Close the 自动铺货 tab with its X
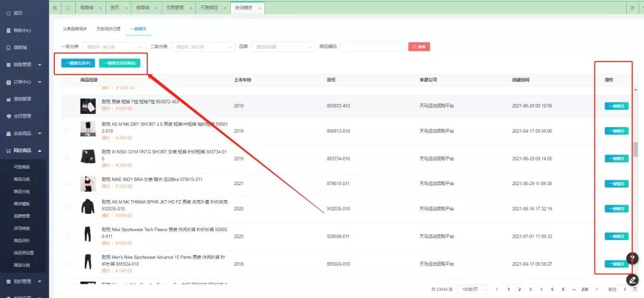This screenshot has height=298, width=644. [x=259, y=8]
